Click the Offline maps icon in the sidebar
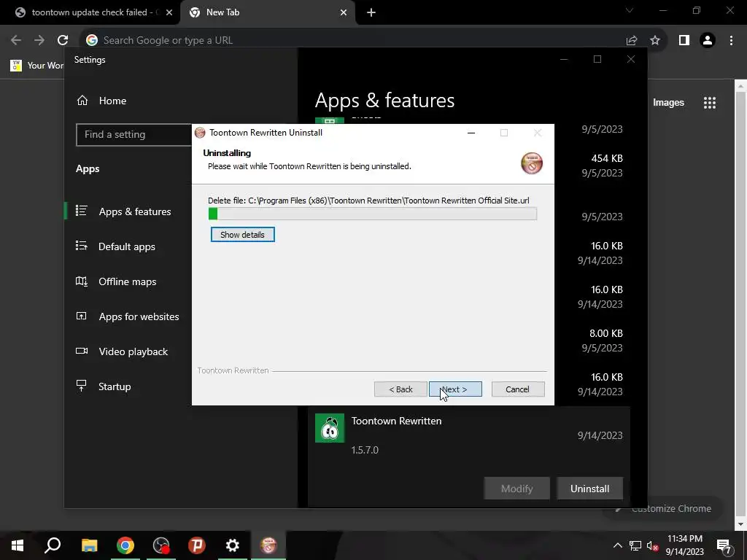This screenshot has width=747, height=560. click(82, 281)
